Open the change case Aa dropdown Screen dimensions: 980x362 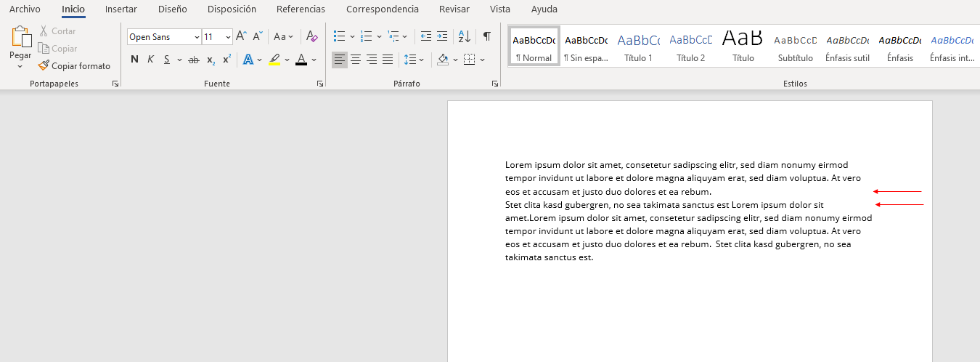[283, 36]
